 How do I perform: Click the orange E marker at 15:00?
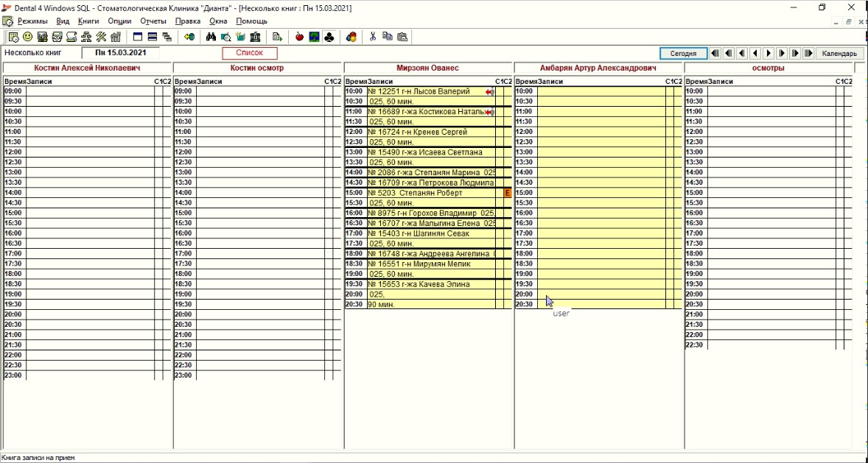[507, 193]
